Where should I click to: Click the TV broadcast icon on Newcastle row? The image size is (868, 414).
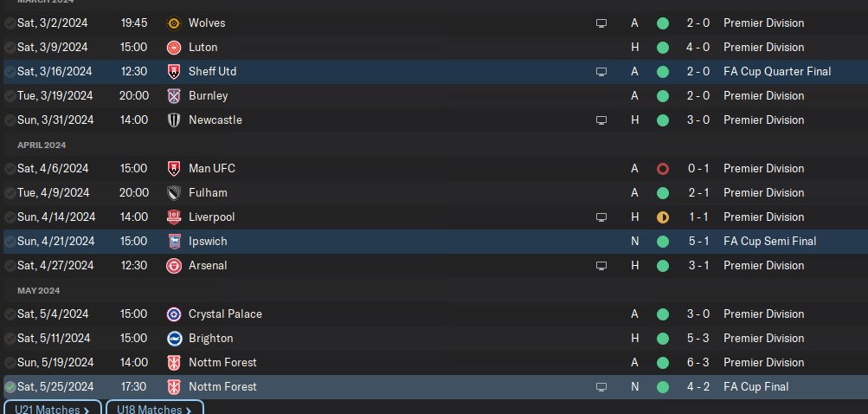tap(601, 120)
